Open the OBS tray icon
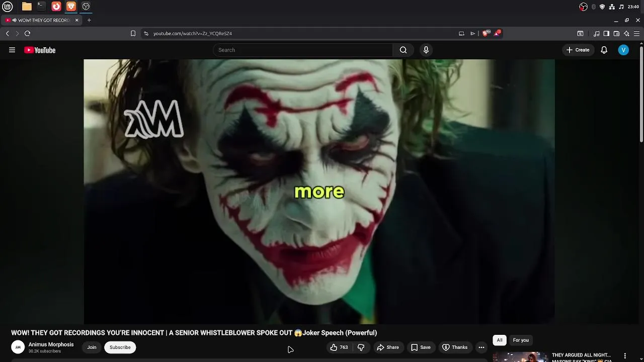The width and height of the screenshot is (644, 362). 583,7
